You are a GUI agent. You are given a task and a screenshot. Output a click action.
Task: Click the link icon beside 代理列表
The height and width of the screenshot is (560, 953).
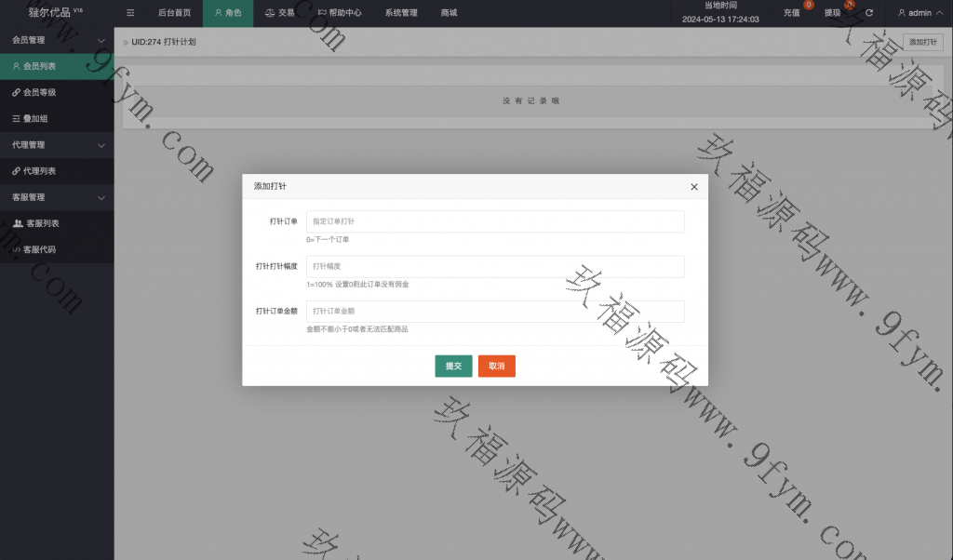(x=16, y=171)
